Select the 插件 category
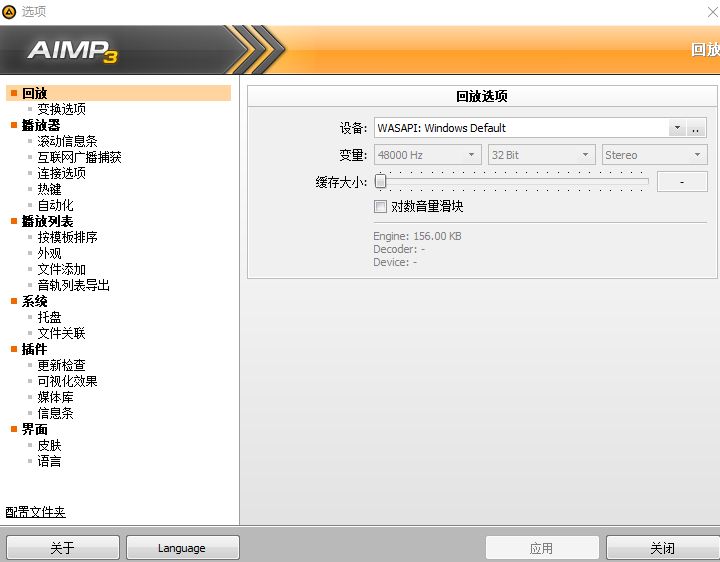This screenshot has height=562, width=720. click(34, 349)
